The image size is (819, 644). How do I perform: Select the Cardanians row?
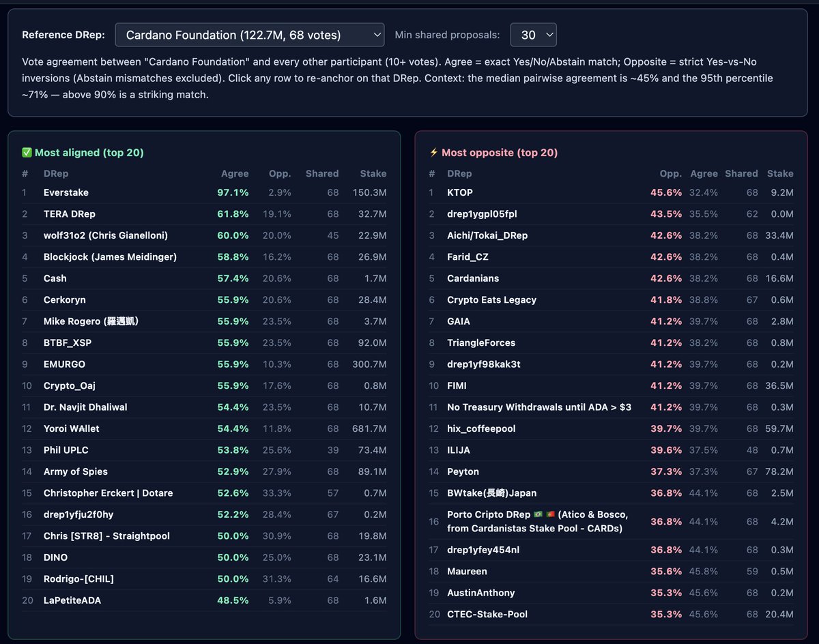coord(611,278)
